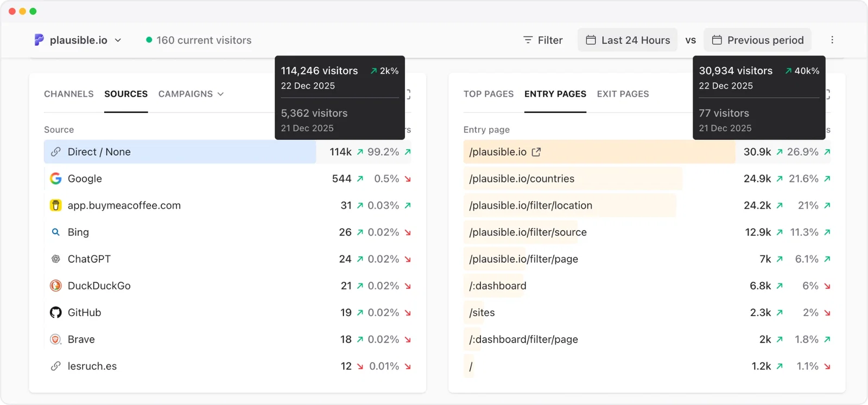Screen dimensions: 868x405
Task: Click the Bing magnifier icon
Action: (55, 232)
